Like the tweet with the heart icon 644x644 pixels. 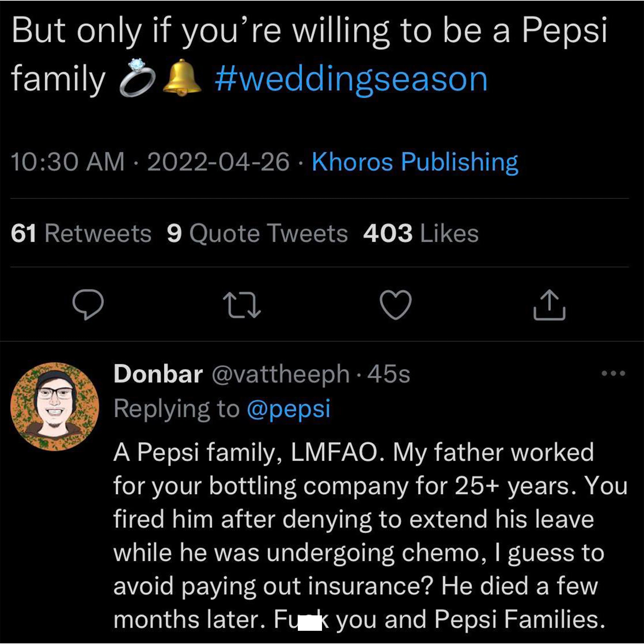(396, 305)
